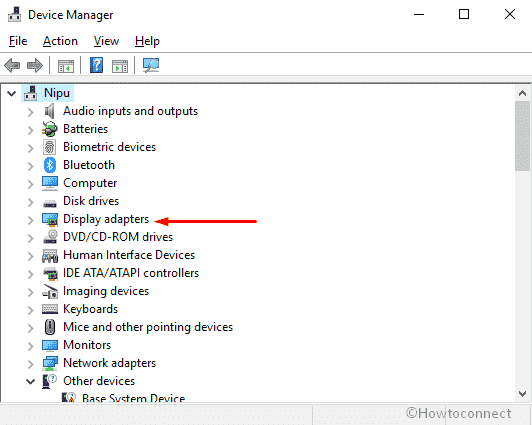The height and width of the screenshot is (425, 532).
Task: Collapse the Other devices node
Action: [31, 382]
